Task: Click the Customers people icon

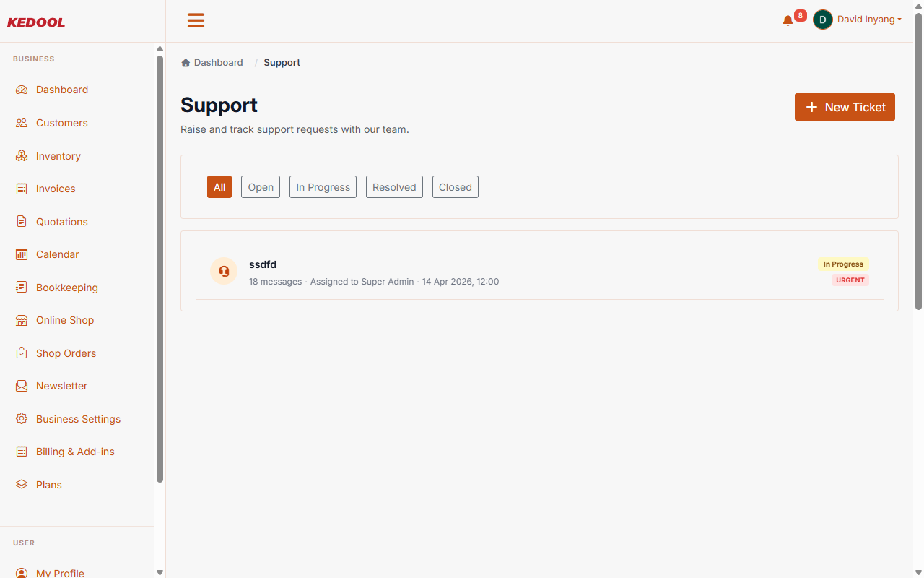Action: click(22, 123)
